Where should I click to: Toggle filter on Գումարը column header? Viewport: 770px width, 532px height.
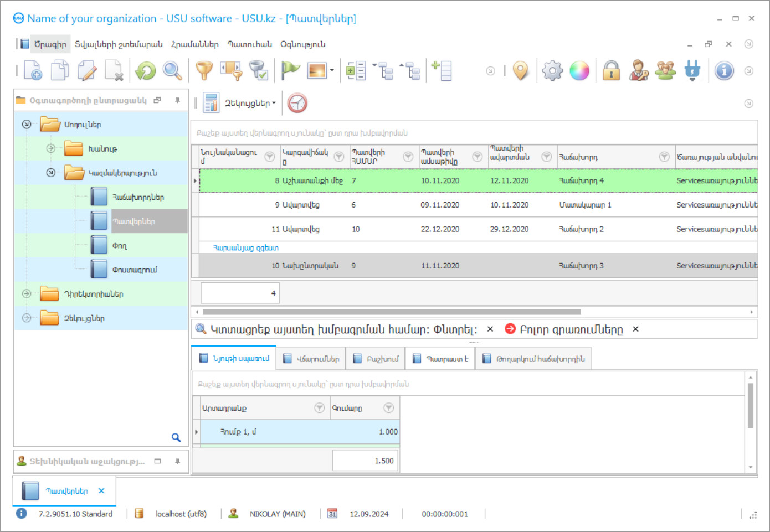pos(389,408)
